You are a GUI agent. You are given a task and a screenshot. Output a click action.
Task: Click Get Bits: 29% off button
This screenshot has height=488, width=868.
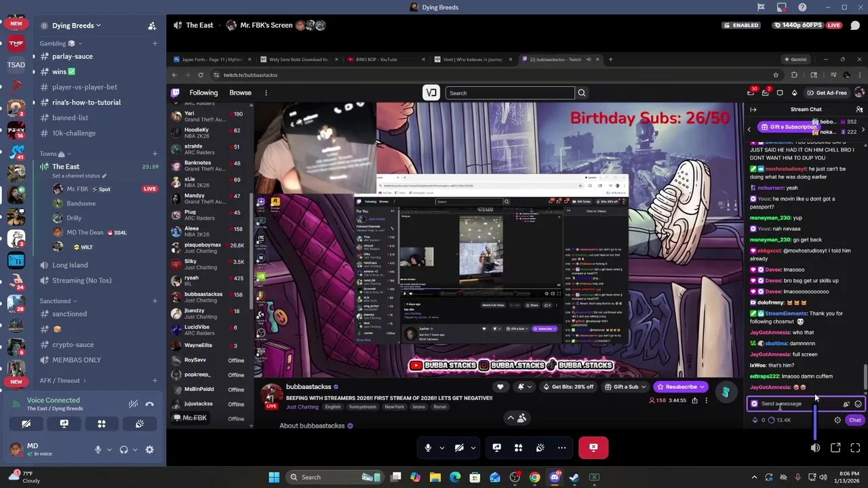pos(568,387)
